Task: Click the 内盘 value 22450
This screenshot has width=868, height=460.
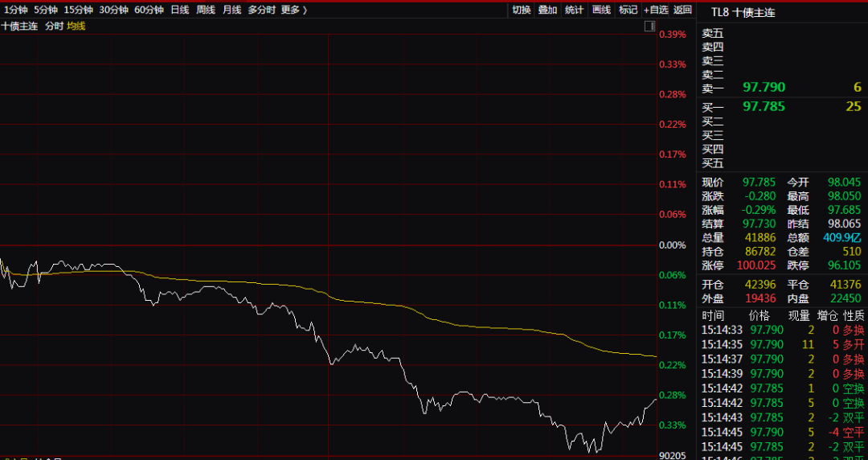Action: tap(845, 298)
